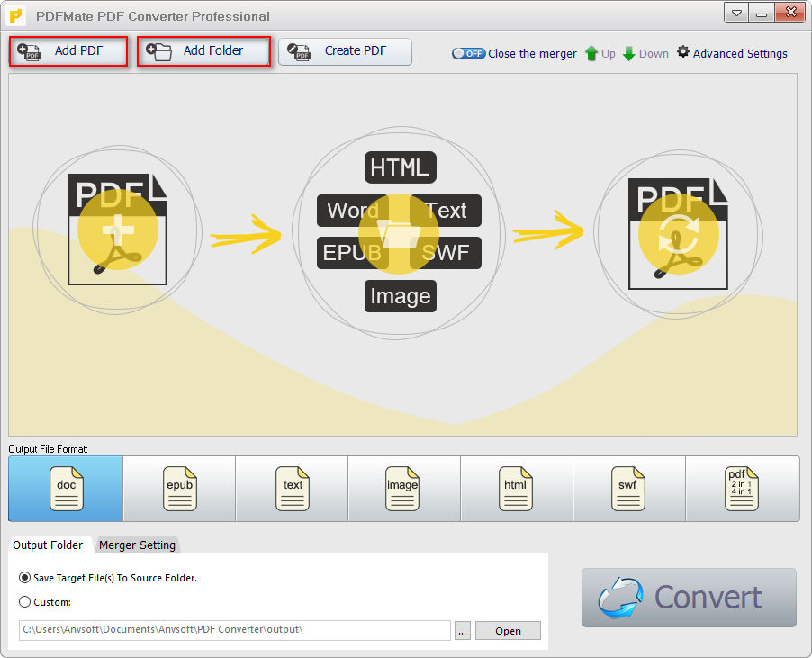This screenshot has height=658, width=812.
Task: Click Create PDF on the toolbar
Action: pyautogui.click(x=345, y=51)
